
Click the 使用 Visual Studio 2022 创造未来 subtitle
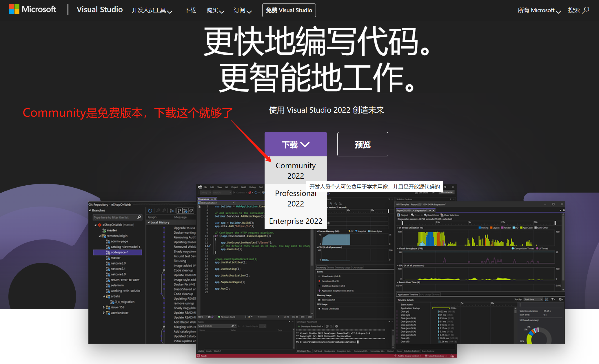click(x=326, y=110)
